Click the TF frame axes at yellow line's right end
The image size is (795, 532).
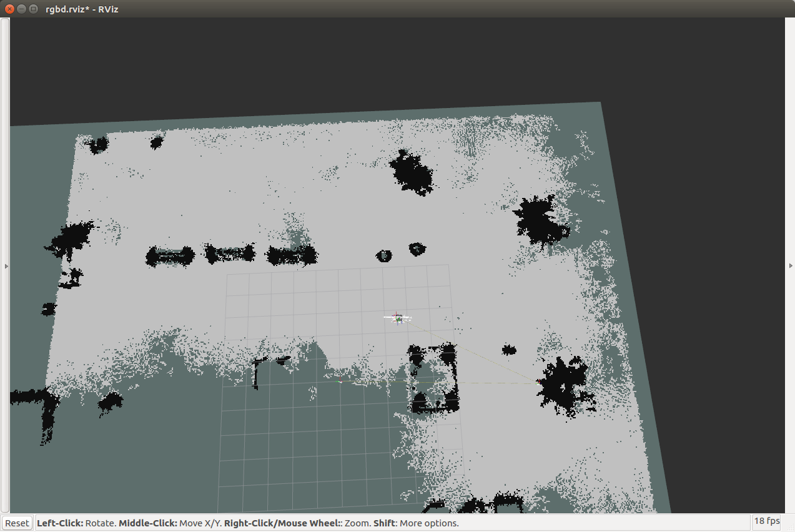tap(539, 383)
